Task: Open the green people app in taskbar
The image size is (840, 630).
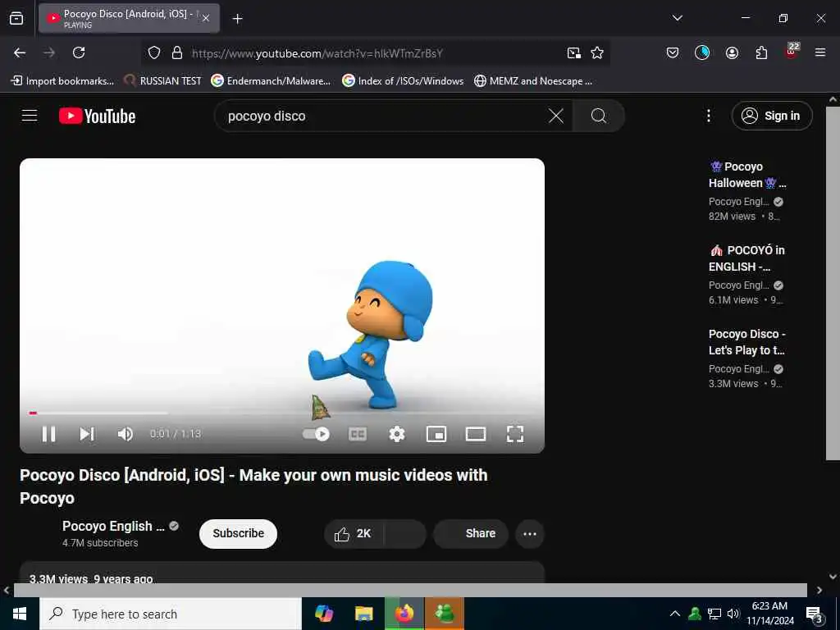Action: tap(444, 614)
